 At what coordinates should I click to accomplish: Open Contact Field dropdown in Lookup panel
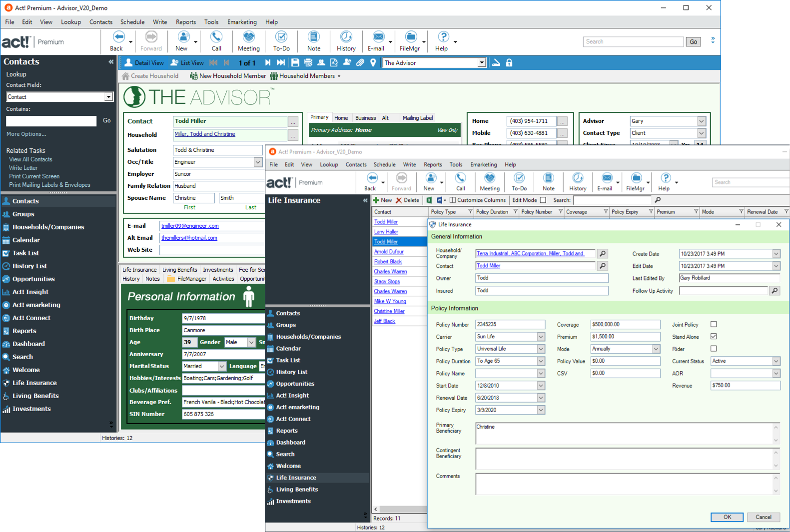[108, 97]
